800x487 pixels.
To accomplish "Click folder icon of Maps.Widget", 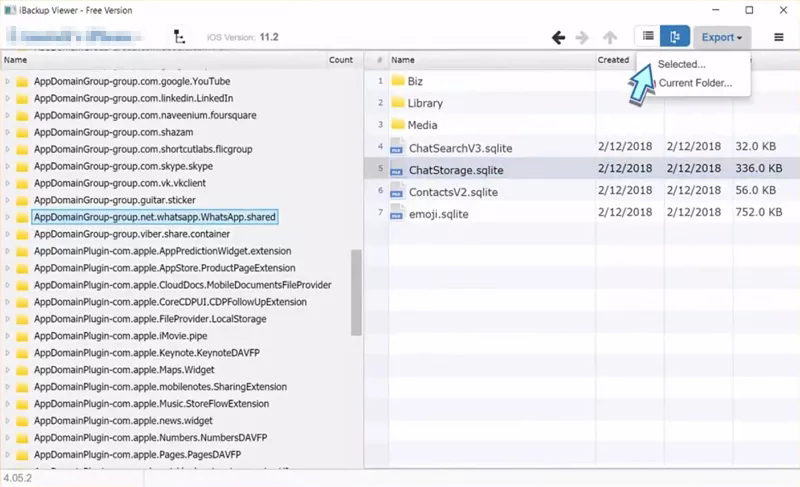I will 22,370.
